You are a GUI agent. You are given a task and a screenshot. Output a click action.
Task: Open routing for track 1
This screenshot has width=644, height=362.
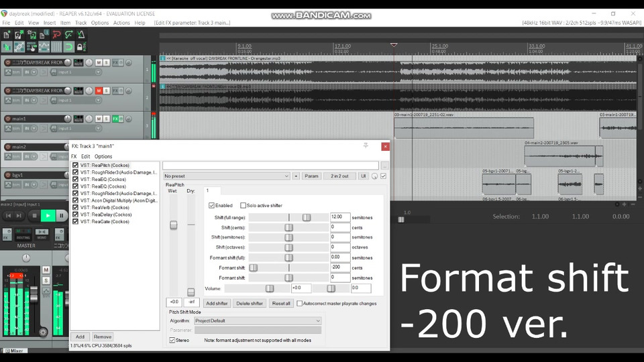pos(78,62)
